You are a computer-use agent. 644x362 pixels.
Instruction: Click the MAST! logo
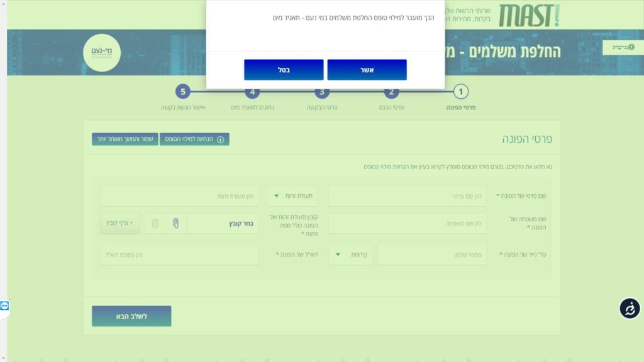[x=529, y=15]
